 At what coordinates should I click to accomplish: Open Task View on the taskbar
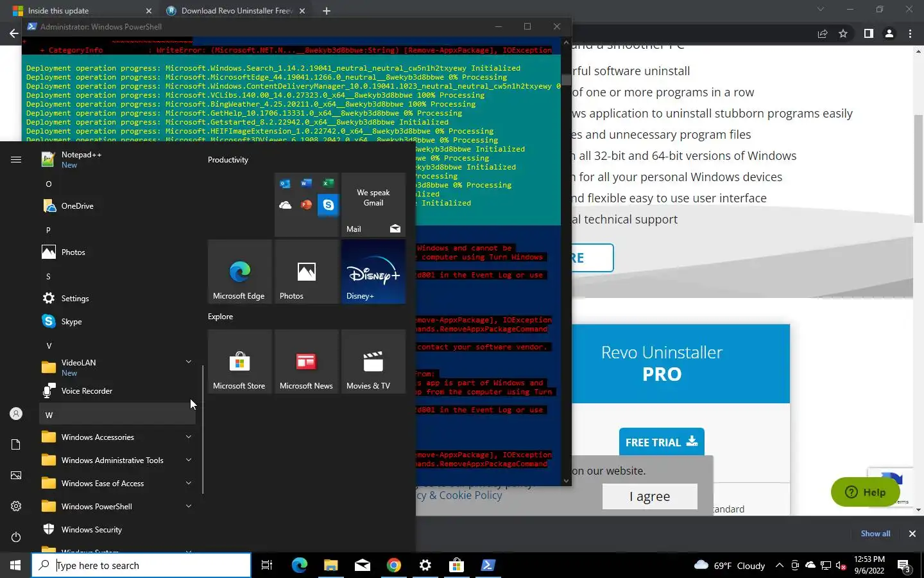coord(267,565)
